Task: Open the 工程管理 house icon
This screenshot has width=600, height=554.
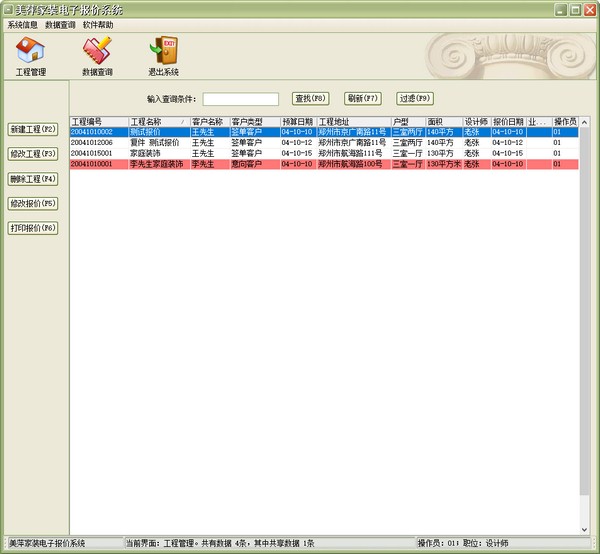Action: point(31,51)
